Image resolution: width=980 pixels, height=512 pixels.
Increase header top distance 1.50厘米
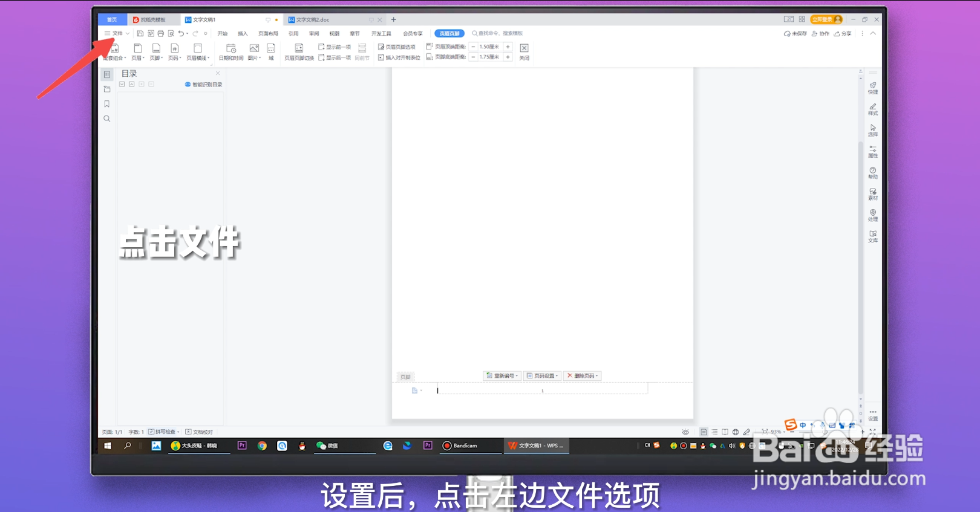508,47
